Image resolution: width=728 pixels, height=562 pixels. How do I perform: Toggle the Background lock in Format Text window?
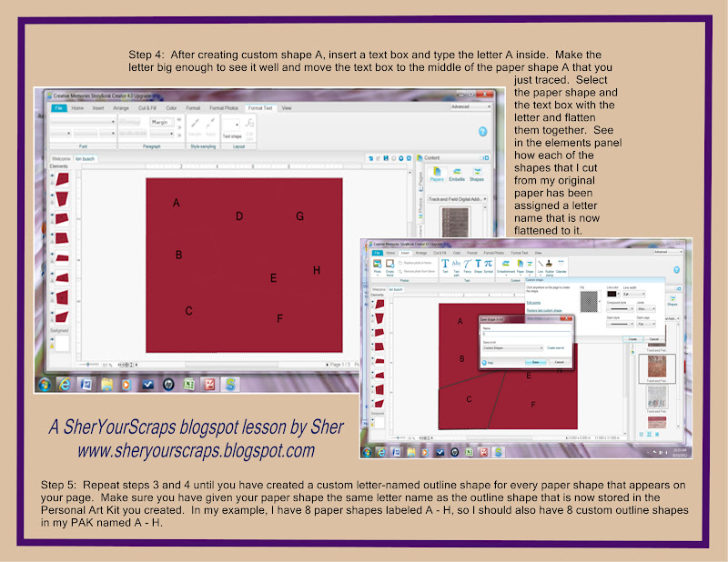[x=52, y=346]
